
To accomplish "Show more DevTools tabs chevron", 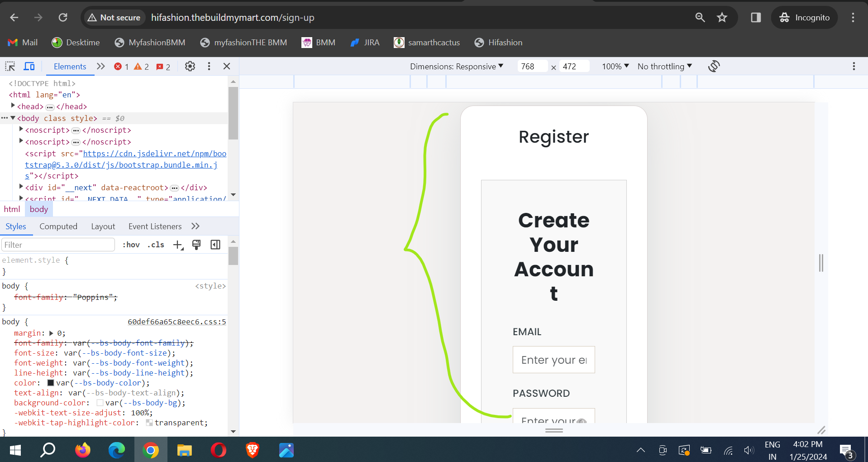I will [x=101, y=67].
